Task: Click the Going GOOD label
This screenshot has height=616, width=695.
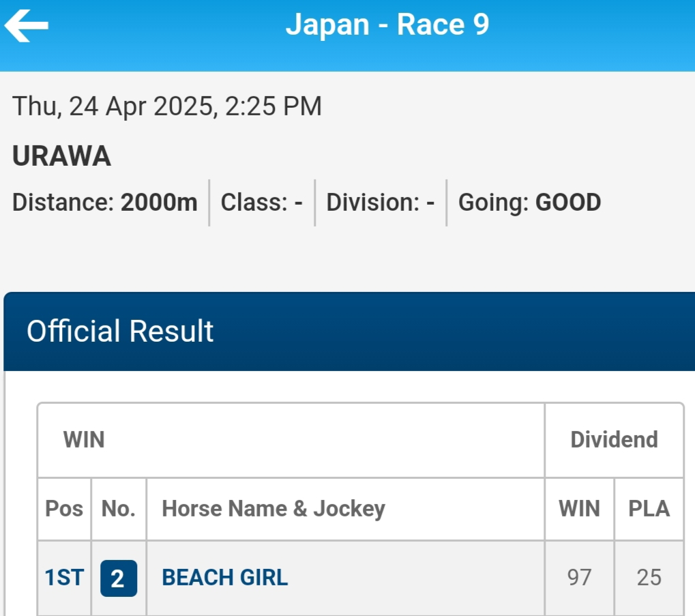Action: point(529,203)
